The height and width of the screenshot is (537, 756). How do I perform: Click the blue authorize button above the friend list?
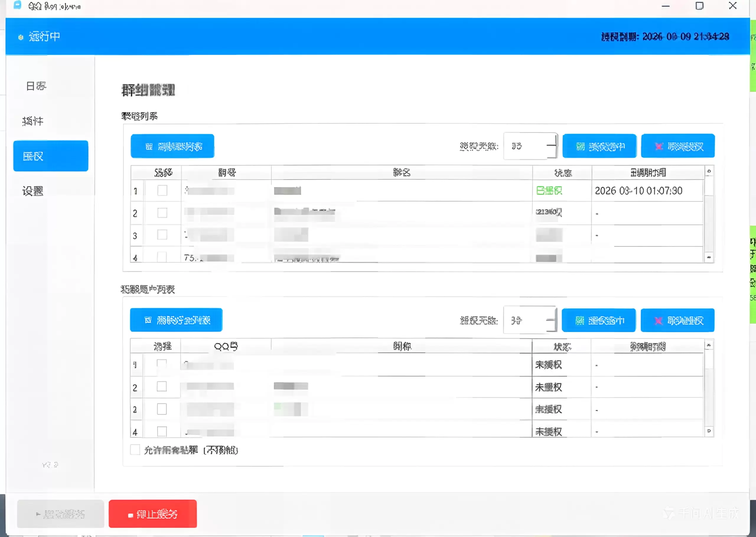(x=599, y=320)
